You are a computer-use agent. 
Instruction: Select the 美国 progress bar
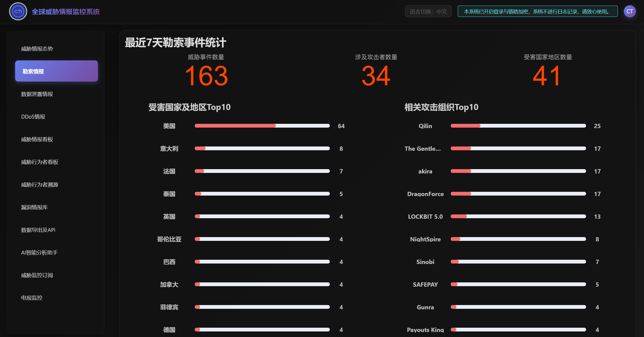[x=262, y=126]
